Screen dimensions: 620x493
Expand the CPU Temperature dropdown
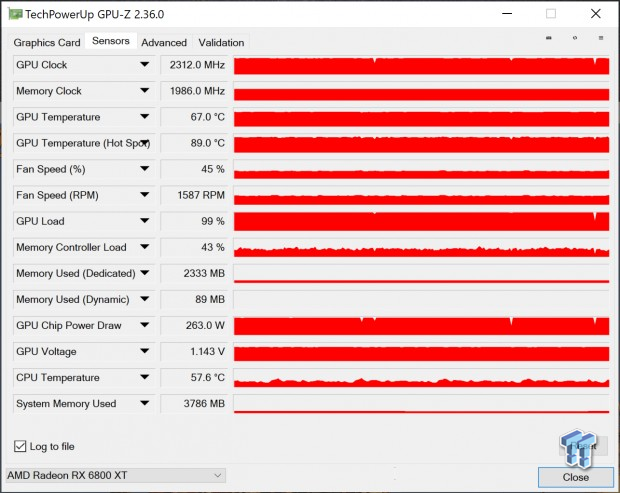[145, 378]
